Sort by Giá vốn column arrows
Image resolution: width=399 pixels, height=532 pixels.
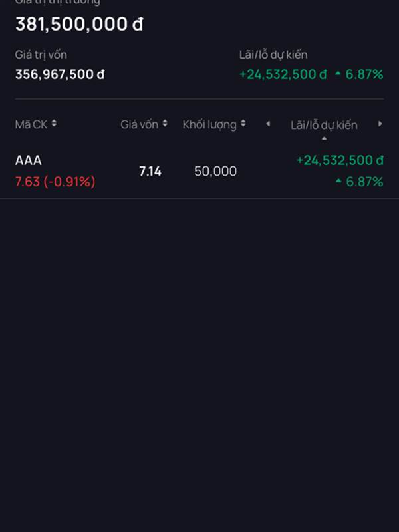[x=165, y=124]
